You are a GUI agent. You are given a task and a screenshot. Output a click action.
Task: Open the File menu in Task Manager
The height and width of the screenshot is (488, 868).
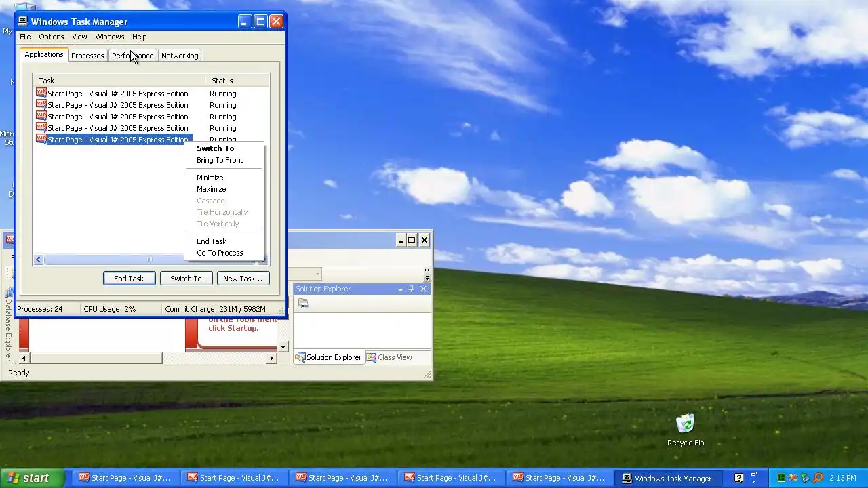coord(25,37)
